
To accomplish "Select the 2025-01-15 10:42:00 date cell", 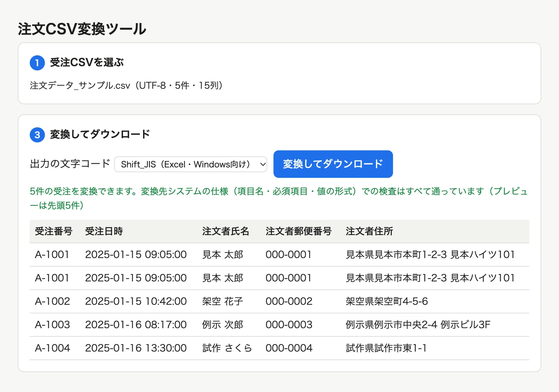I will tap(136, 301).
